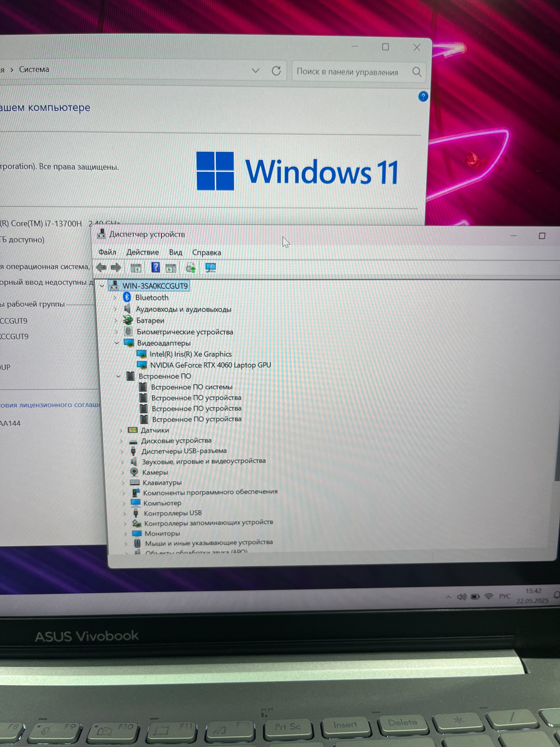Viewport: 560px width, 747px height.
Task: Expand the Батареи category
Action: coord(116,320)
